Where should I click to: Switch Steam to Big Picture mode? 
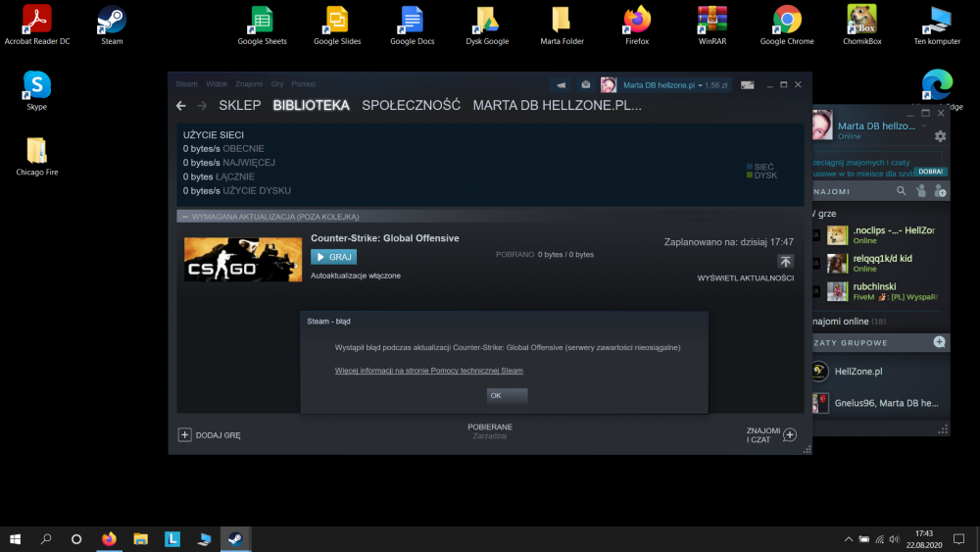pos(747,85)
